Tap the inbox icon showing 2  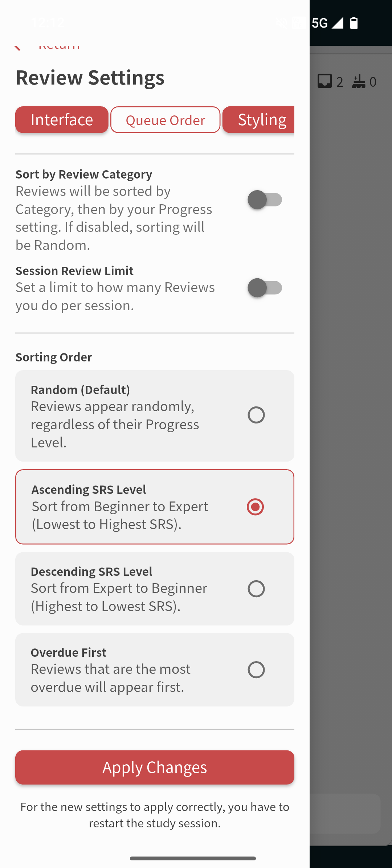click(x=324, y=81)
